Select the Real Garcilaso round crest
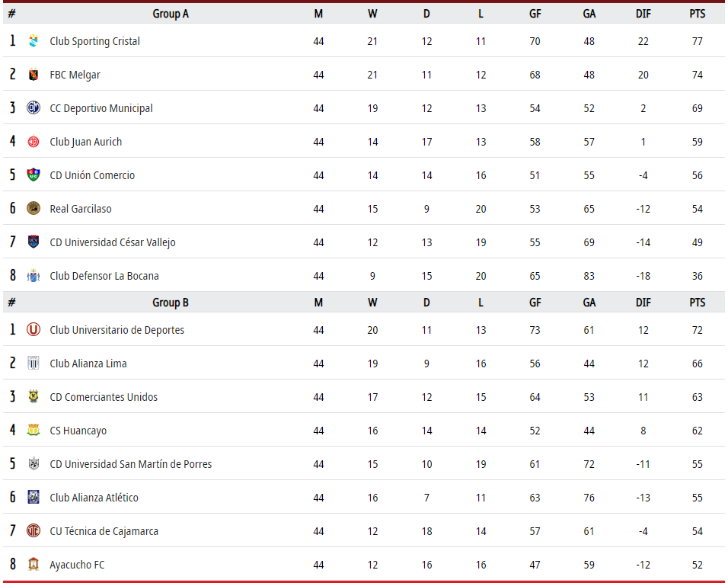Screen dimensions: 728x583 coord(34,208)
